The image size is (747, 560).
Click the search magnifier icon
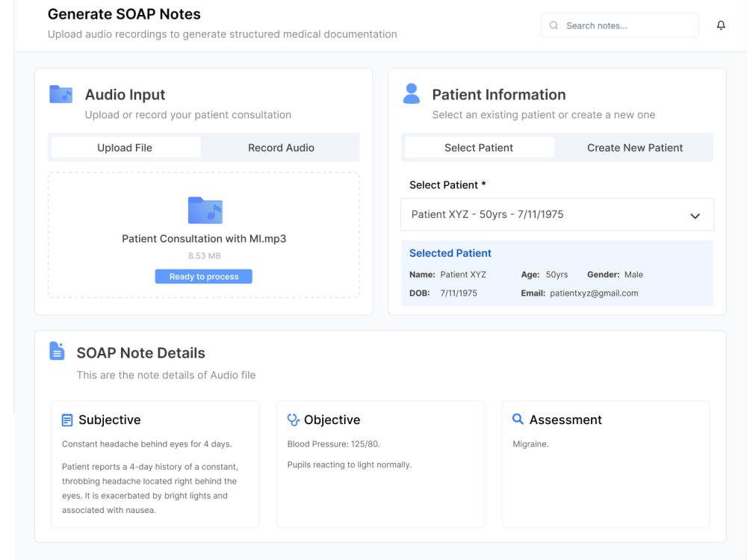(554, 25)
